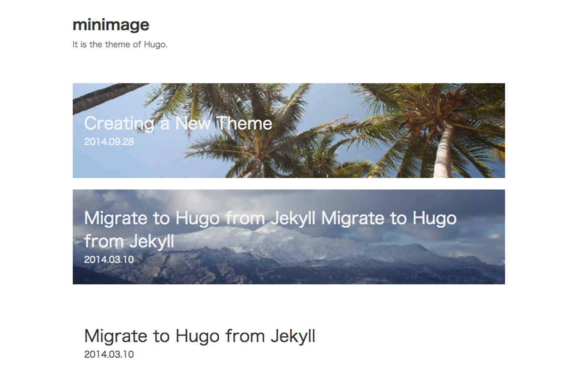Open the plain-text 'Migrate to Hugo from Jekyll' post

(x=200, y=336)
